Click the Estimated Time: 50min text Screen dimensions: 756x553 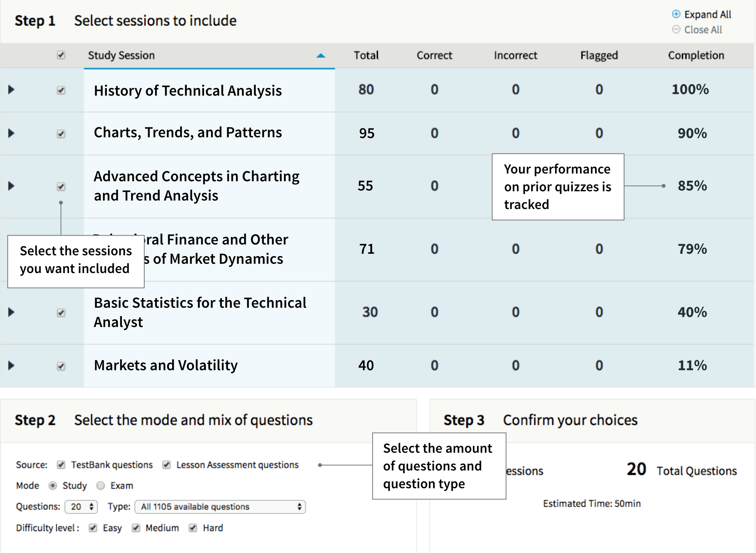pos(592,504)
